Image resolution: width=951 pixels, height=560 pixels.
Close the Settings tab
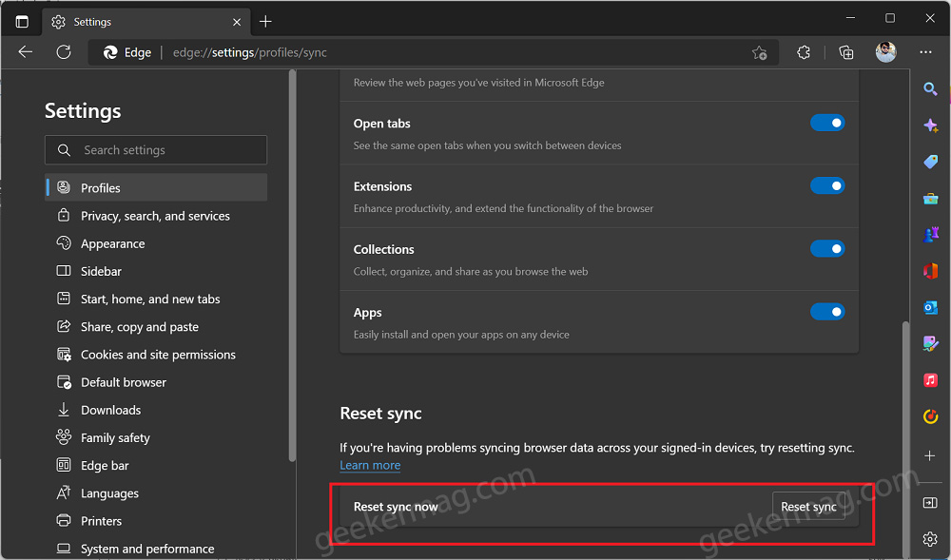point(237,22)
